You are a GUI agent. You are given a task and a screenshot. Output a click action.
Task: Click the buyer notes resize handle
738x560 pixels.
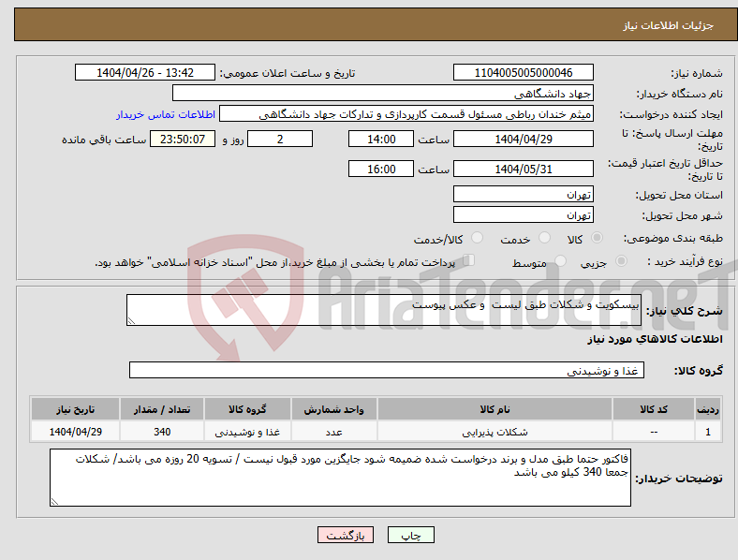pos(54,502)
